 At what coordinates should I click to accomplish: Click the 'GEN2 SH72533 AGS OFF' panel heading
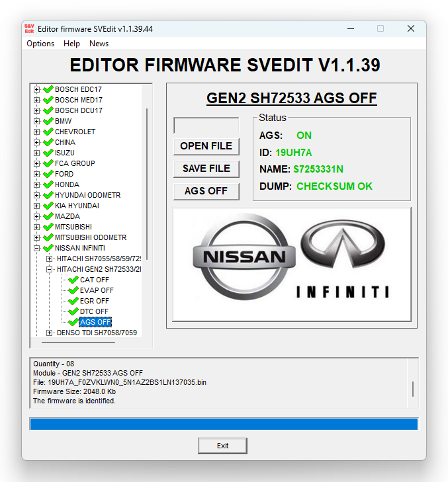pos(292,99)
